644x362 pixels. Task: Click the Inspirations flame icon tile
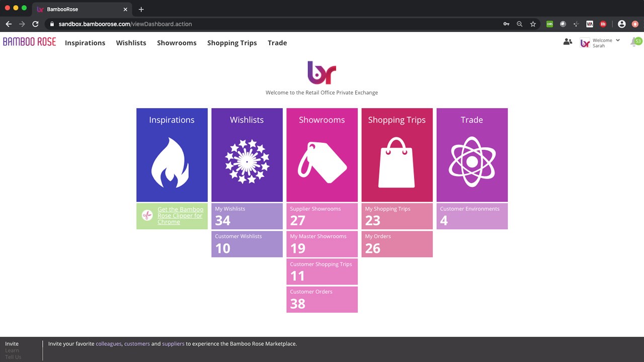pyautogui.click(x=172, y=155)
